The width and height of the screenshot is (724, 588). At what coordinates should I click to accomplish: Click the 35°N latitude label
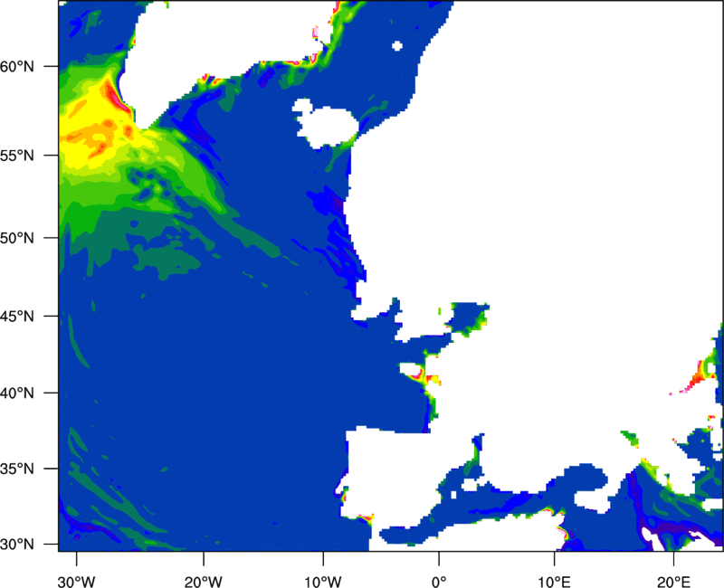click(x=17, y=469)
